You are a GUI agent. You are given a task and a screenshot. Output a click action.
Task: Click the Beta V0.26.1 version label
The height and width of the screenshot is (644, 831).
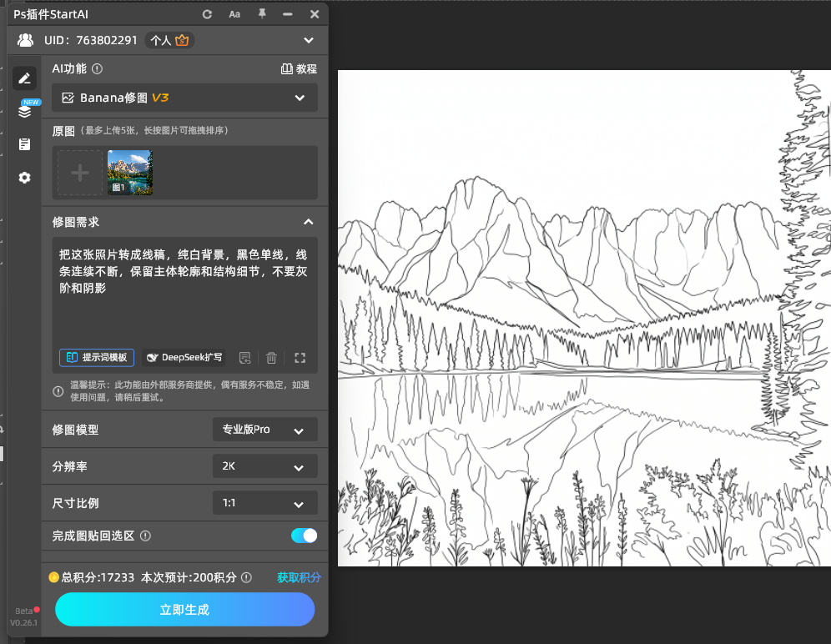(24, 617)
